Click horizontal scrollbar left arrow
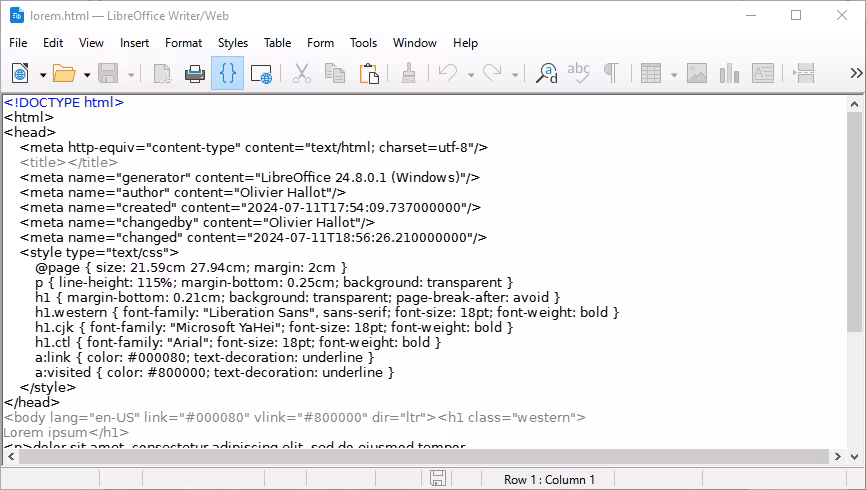866x490 pixels. 10,456
